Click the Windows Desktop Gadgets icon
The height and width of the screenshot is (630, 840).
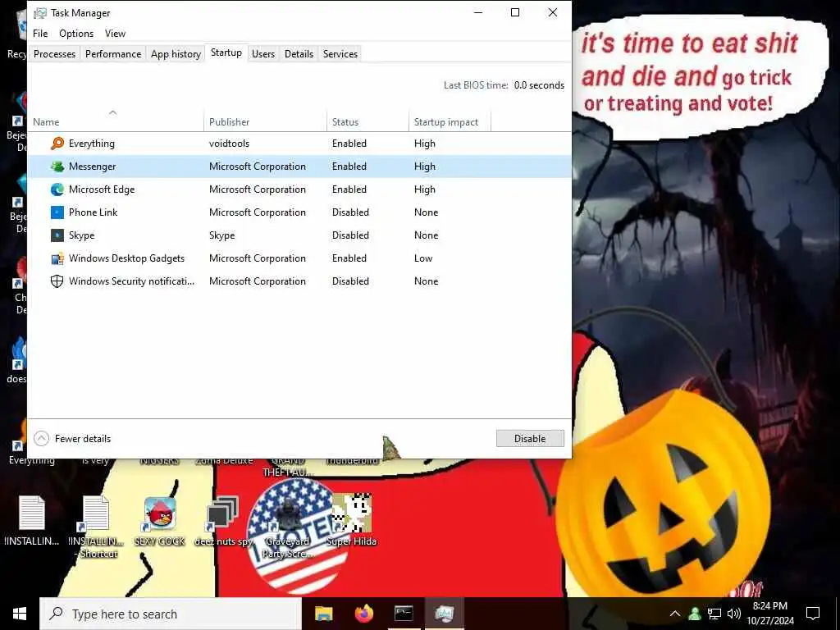pos(57,258)
